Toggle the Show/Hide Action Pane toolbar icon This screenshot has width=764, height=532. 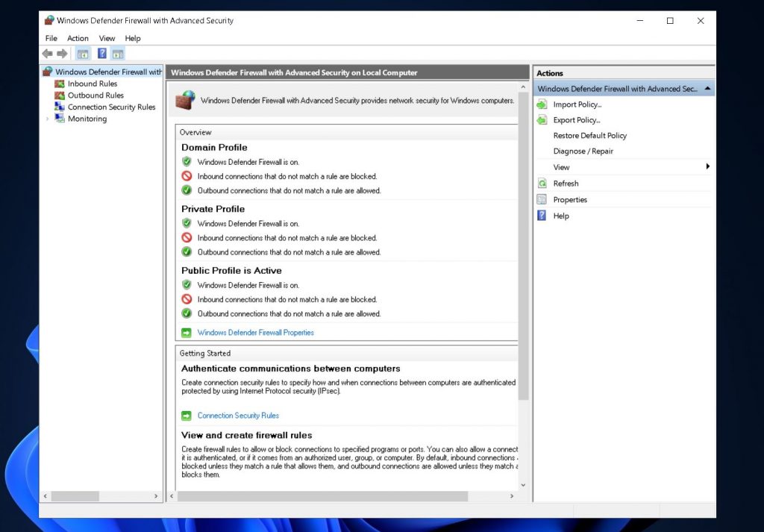(118, 54)
